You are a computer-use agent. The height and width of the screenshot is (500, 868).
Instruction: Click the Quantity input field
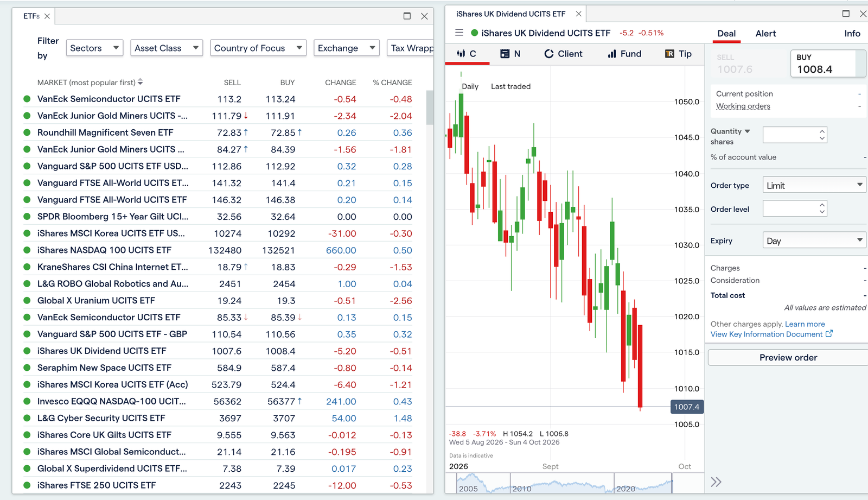click(x=790, y=135)
